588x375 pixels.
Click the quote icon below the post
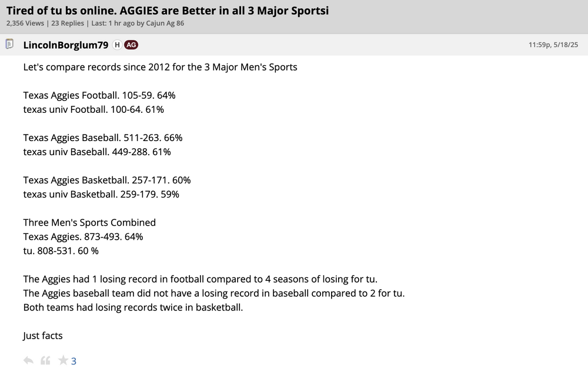45,360
